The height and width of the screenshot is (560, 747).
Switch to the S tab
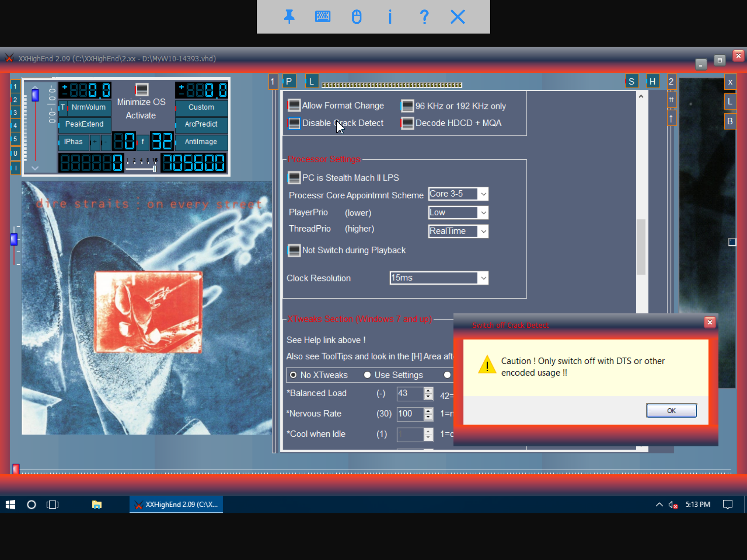[x=631, y=81]
